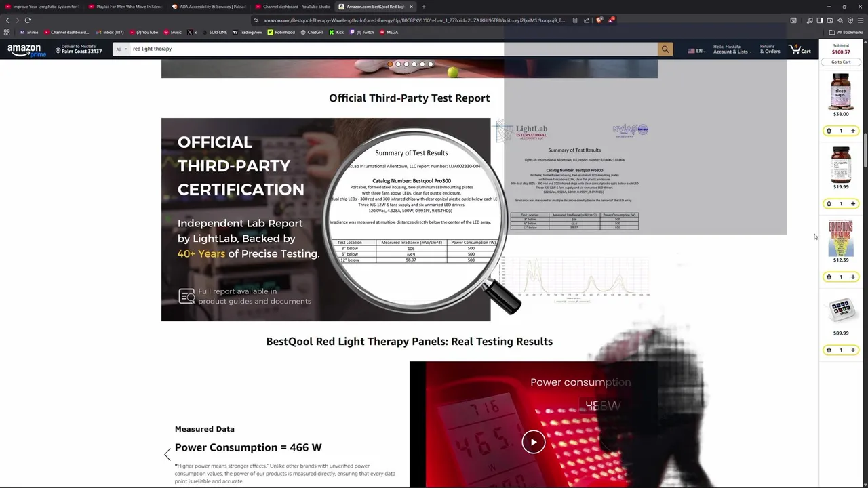Click the reader mode icon in address bar

click(575, 20)
